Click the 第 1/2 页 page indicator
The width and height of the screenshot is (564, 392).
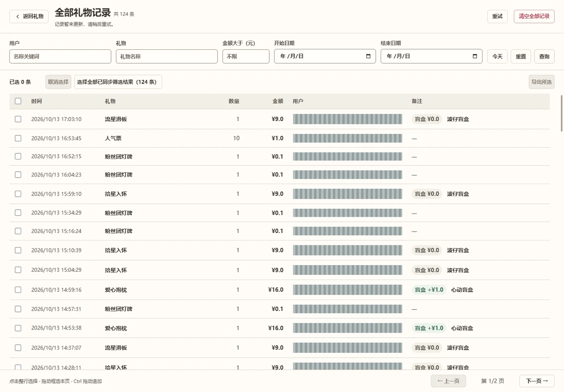493,381
